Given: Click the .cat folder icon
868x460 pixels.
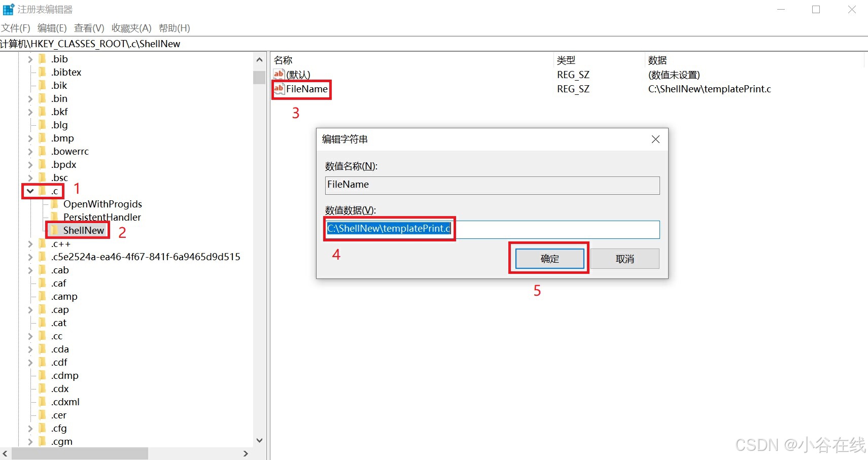Looking at the screenshot, I should point(43,323).
